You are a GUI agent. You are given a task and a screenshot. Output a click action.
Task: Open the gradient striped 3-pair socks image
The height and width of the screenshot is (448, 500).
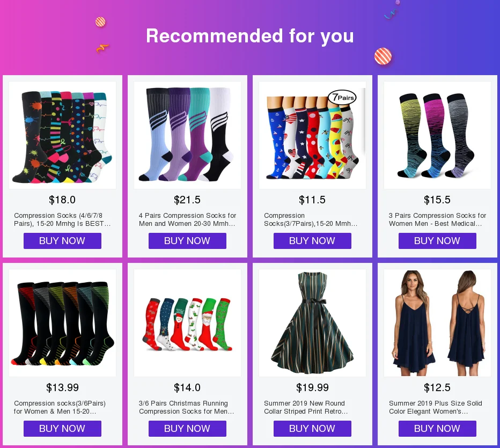click(x=438, y=135)
